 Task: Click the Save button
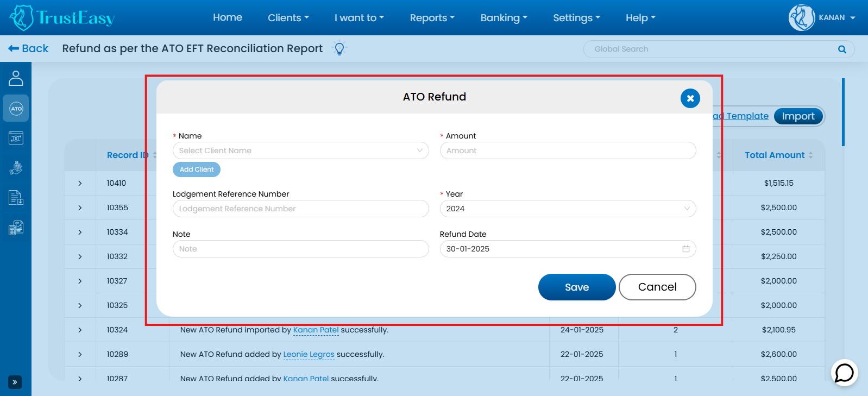click(x=576, y=287)
